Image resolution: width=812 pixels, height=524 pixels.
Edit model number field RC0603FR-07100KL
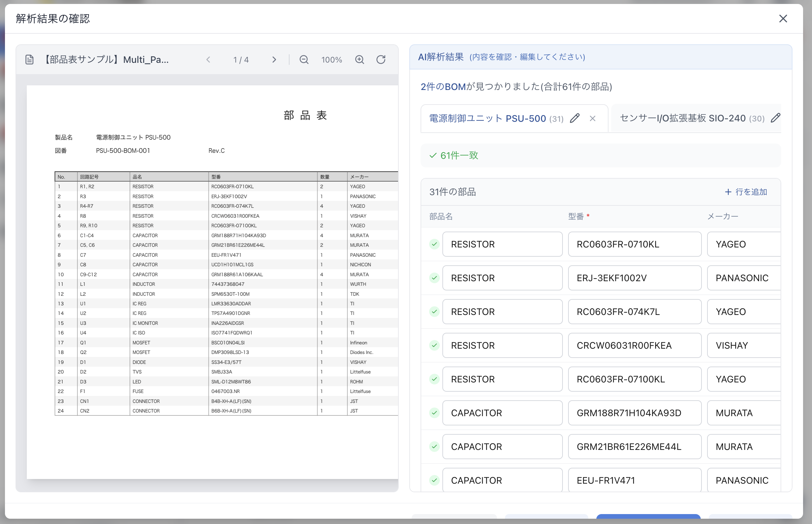[x=635, y=379]
